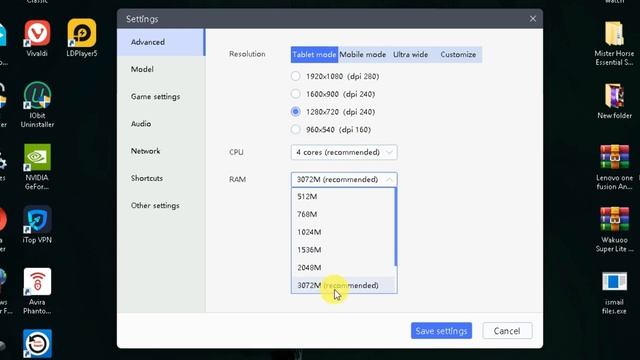
Task: Click the Save settings button
Action: click(441, 331)
